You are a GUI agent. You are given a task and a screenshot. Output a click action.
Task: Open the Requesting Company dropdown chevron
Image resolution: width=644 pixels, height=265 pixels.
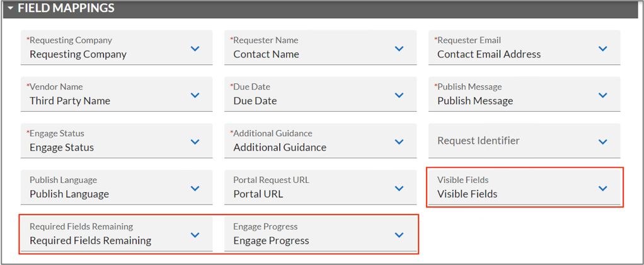[x=195, y=49]
